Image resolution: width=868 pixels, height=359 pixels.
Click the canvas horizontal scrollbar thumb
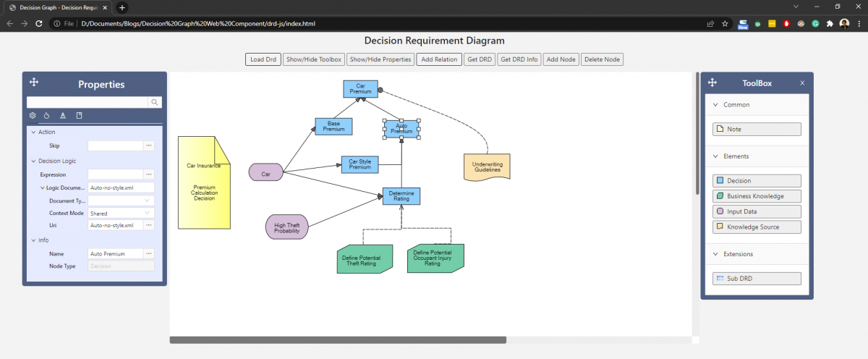coord(338,339)
